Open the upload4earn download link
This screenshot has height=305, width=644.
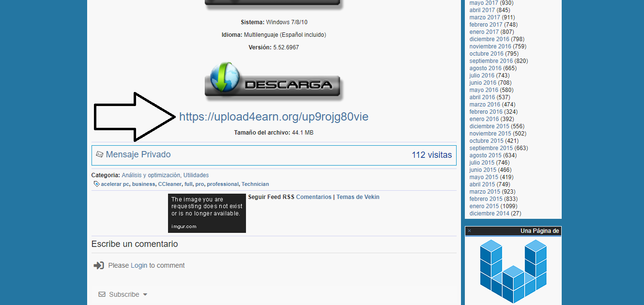tap(274, 116)
